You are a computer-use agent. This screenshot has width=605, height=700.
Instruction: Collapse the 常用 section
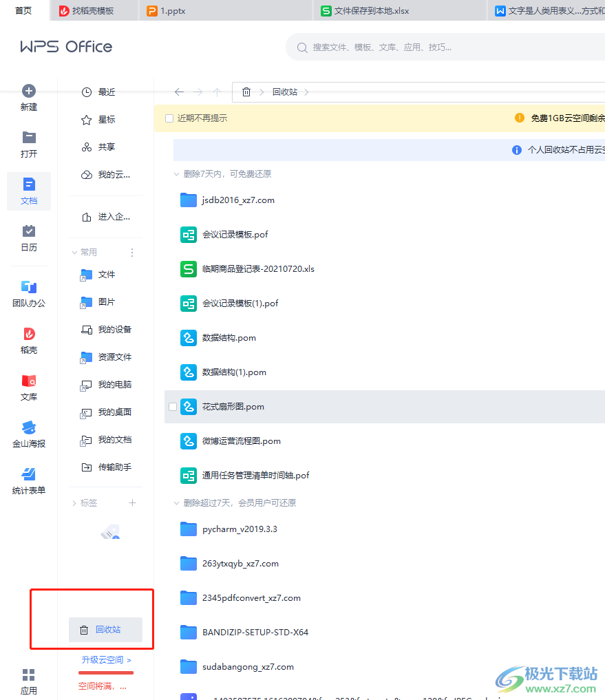point(74,253)
